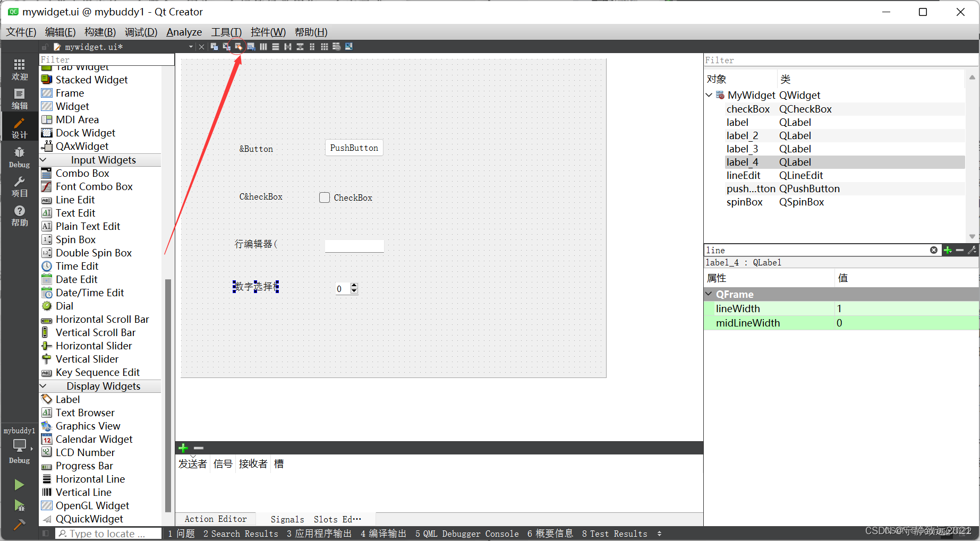Open 文件(F) menu
Image resolution: width=980 pixels, height=541 pixels.
click(x=21, y=32)
